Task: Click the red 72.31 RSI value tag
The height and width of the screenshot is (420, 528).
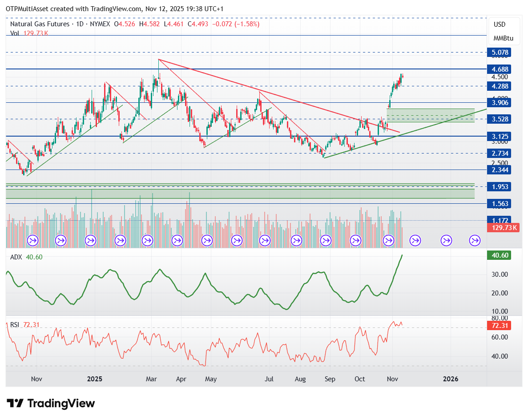Action: coord(500,326)
